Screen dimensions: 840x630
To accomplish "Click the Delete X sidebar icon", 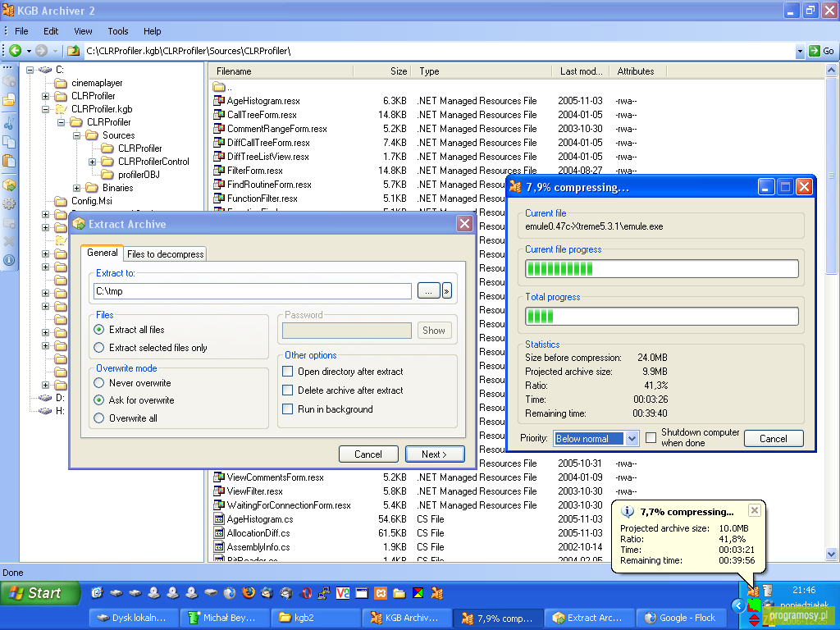I will 9,242.
